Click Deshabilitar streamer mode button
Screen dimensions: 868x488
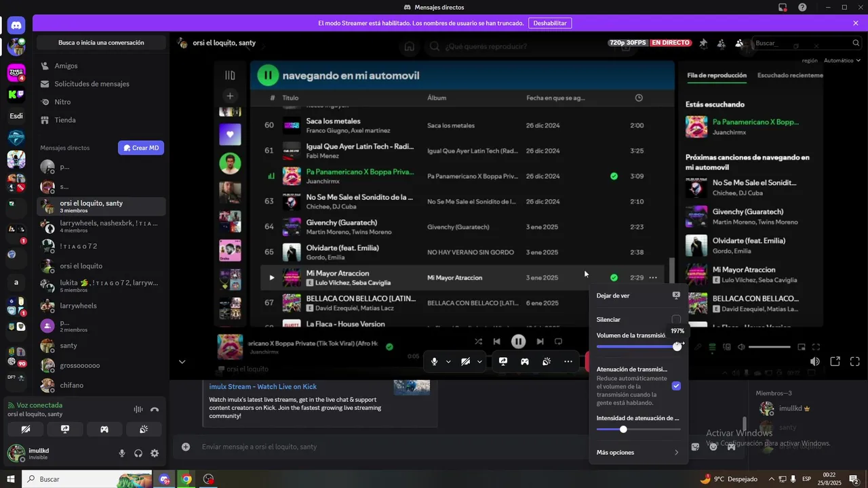(550, 23)
